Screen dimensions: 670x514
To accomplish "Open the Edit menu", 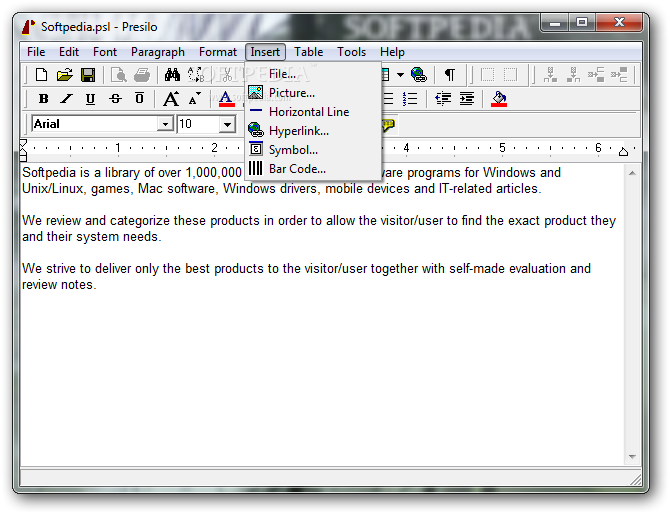I will tap(69, 52).
